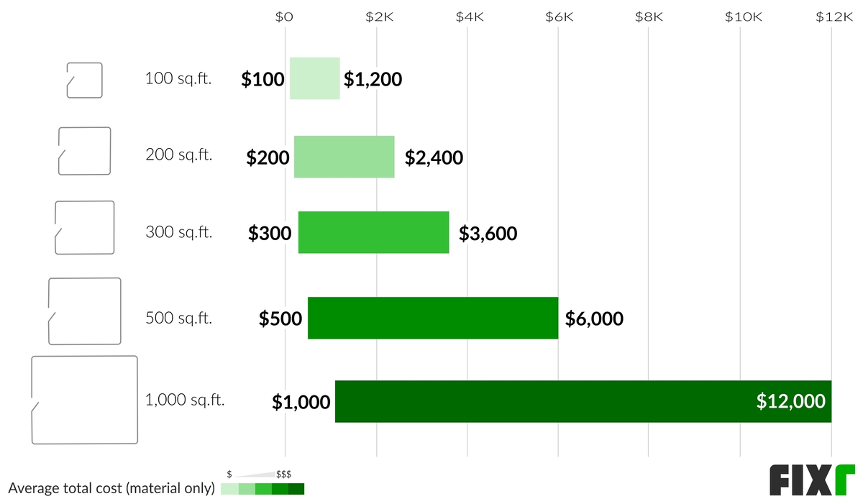Select the 1,000 sq.ft. room outline icon
This screenshot has height=504, width=863.
[x=84, y=400]
